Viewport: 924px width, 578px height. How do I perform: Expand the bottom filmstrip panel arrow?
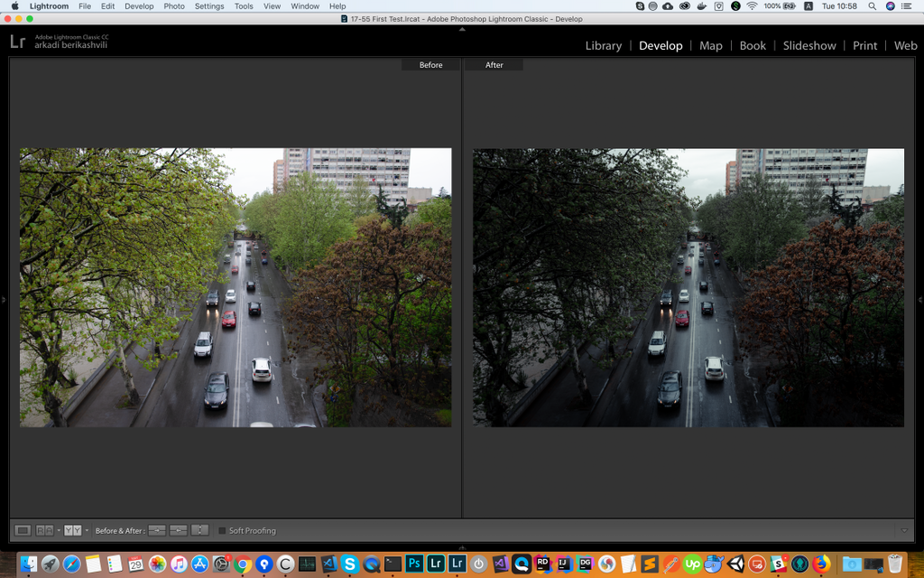click(462, 548)
